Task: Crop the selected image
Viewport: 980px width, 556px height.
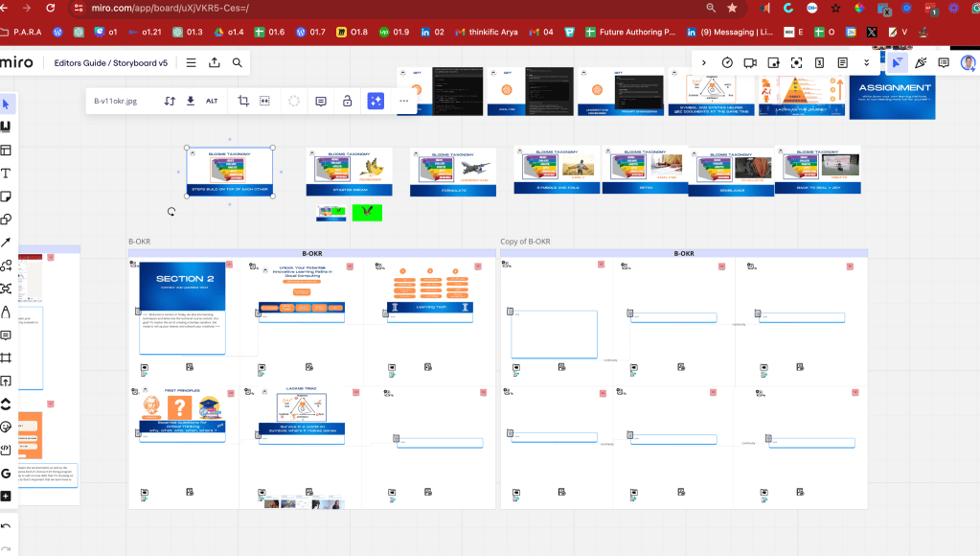Action: click(x=243, y=101)
